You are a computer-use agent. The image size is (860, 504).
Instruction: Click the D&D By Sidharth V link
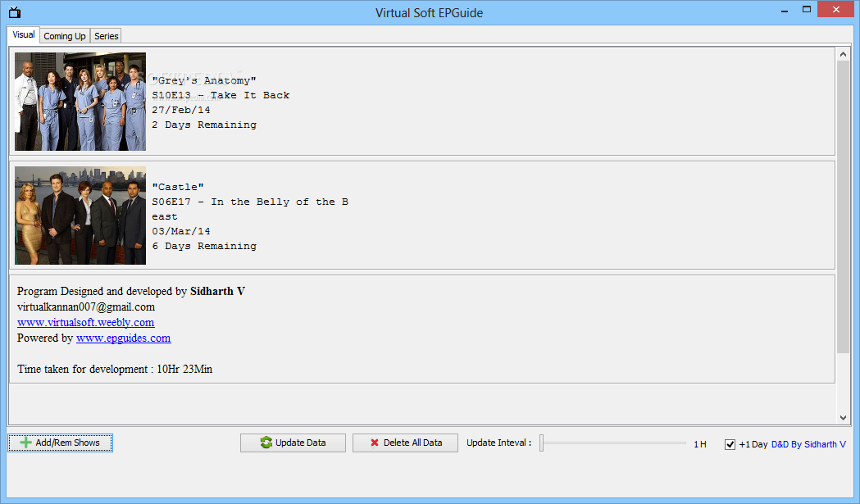pyautogui.click(x=808, y=444)
